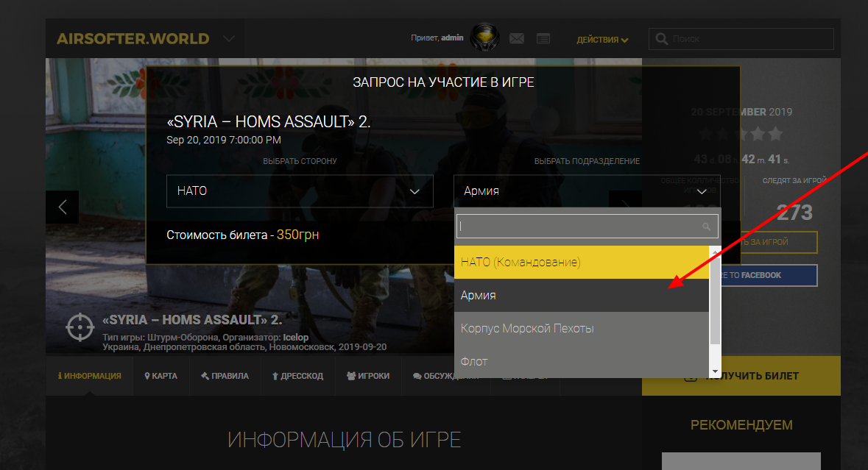Screen dimensions: 868x470
Task: Click the 273 followers count
Action: (x=794, y=213)
